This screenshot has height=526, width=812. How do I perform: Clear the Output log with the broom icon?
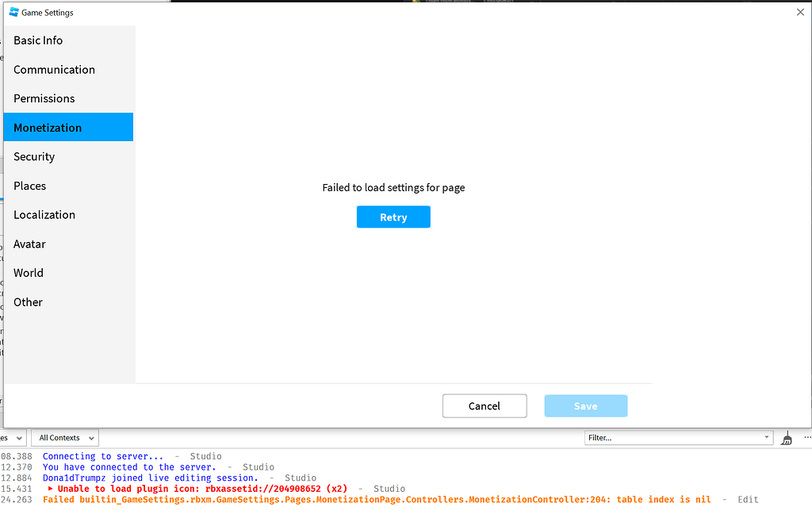[786, 437]
